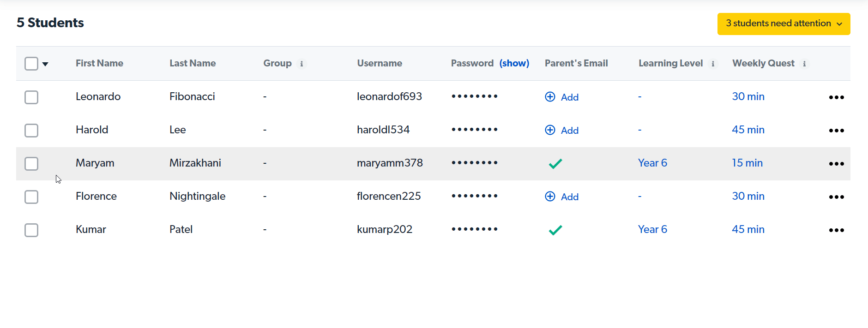Click the last name Nightingale
This screenshot has width=868, height=328.
coord(197,196)
